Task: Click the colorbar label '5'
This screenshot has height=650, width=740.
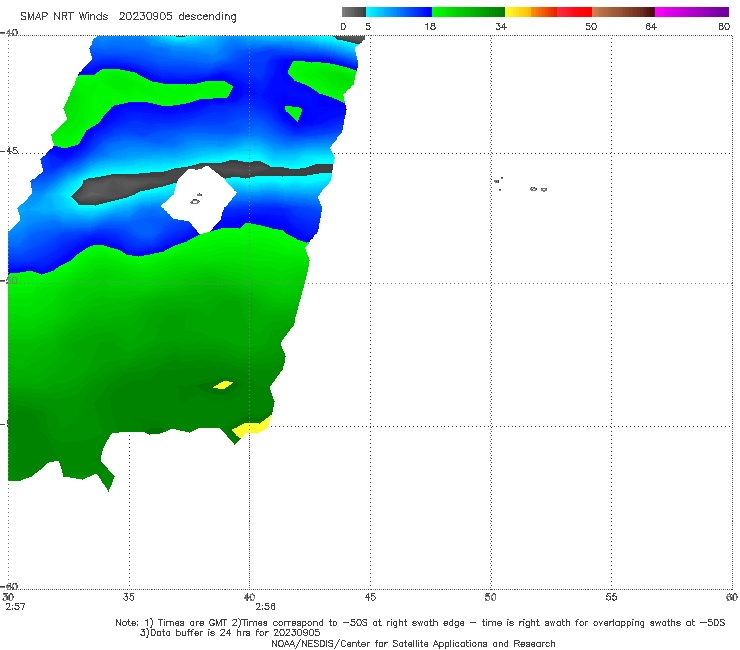Action: [x=368, y=26]
